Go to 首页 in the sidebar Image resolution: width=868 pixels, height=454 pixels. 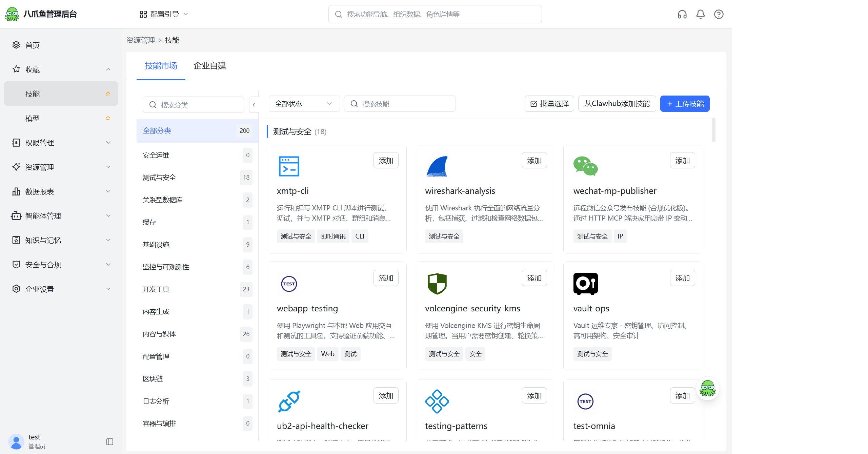pyautogui.click(x=61, y=45)
